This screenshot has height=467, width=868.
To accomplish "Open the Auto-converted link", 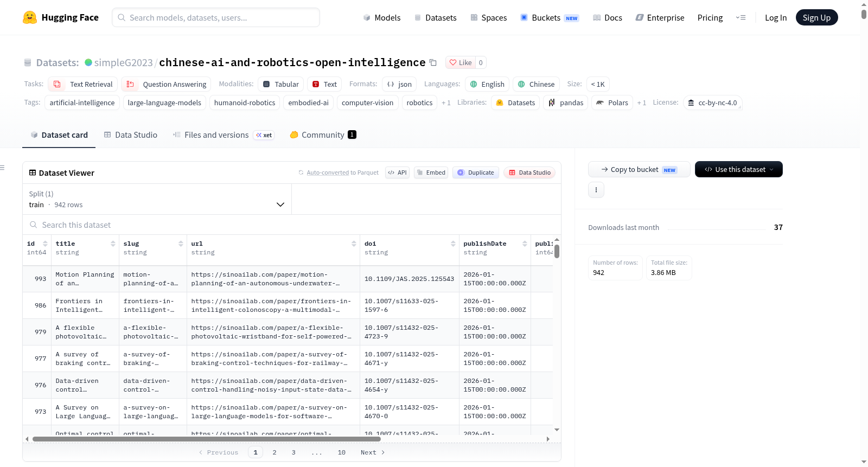I will pyautogui.click(x=328, y=172).
